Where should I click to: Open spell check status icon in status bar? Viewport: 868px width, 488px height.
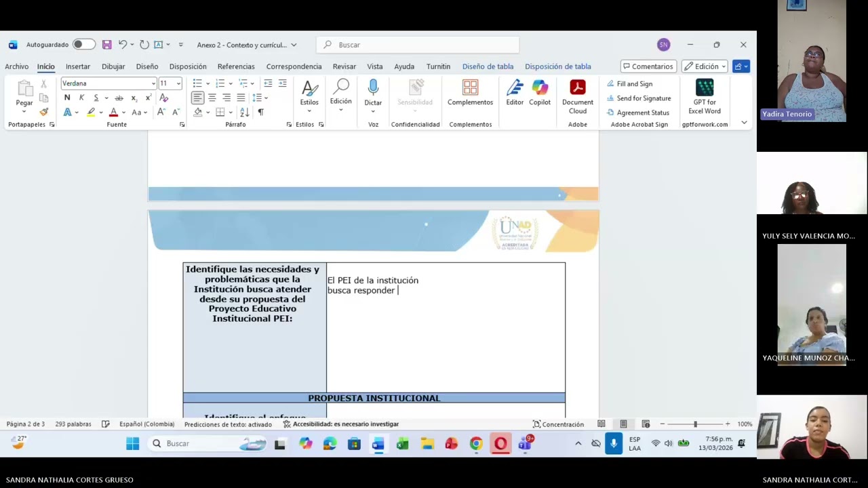click(106, 424)
